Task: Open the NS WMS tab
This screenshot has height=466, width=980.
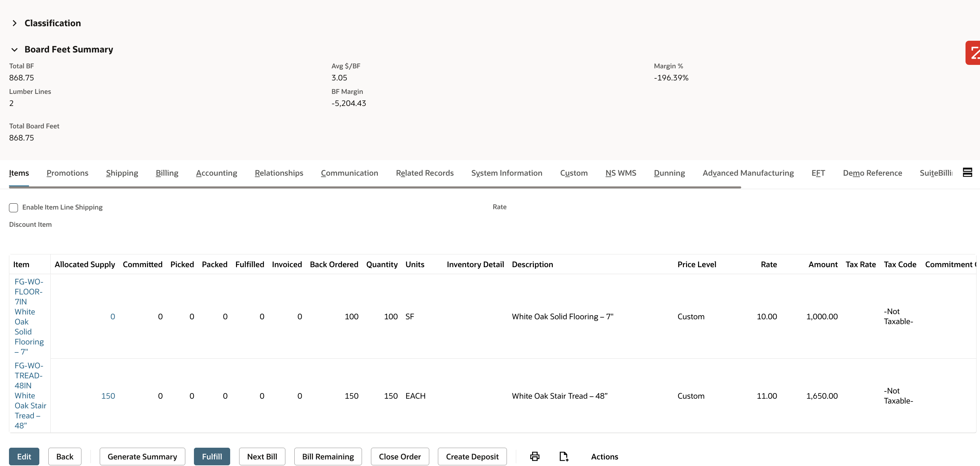Action: click(620, 173)
